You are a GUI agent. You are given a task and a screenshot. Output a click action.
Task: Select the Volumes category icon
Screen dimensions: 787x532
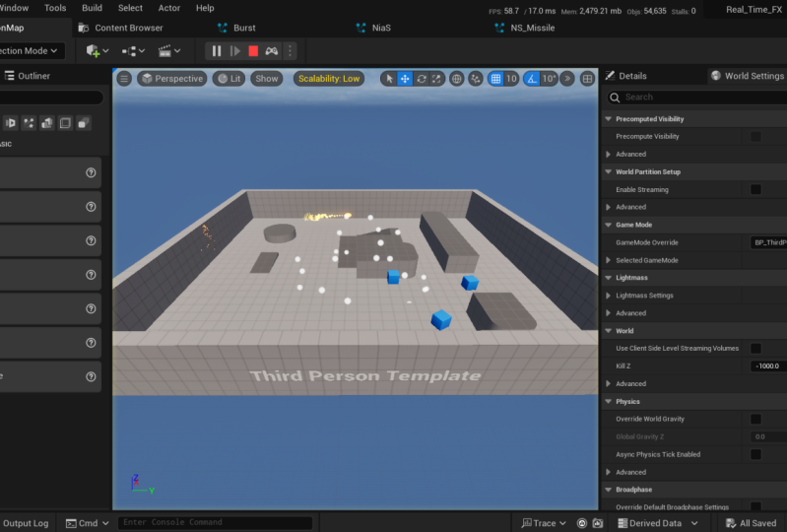pos(65,123)
